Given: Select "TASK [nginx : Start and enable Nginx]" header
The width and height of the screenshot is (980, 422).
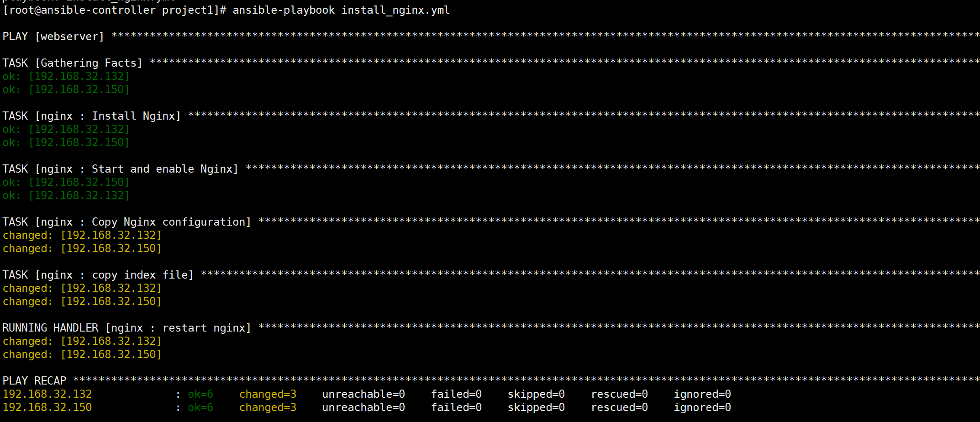Looking at the screenshot, I should tap(121, 169).
